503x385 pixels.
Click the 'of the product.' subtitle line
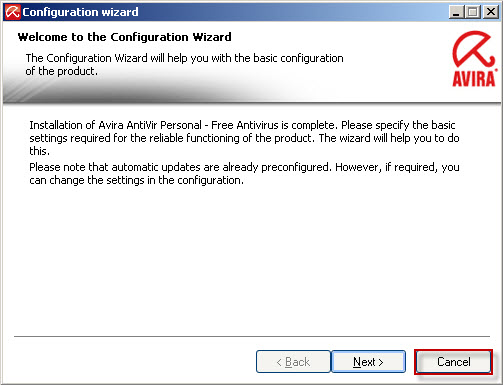[62, 71]
